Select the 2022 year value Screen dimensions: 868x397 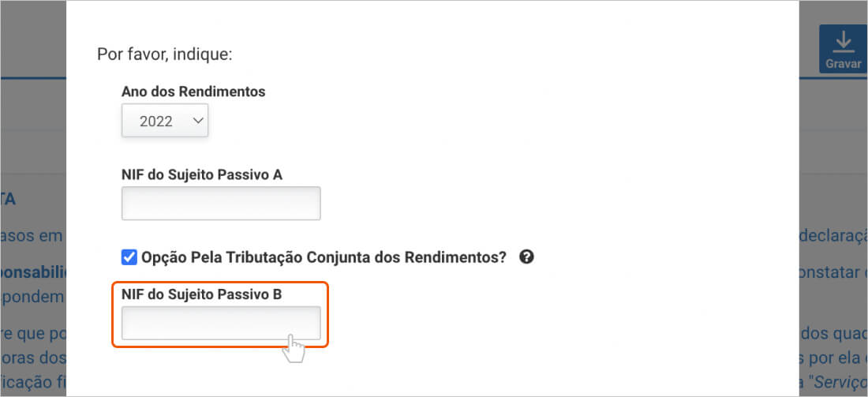tap(156, 122)
